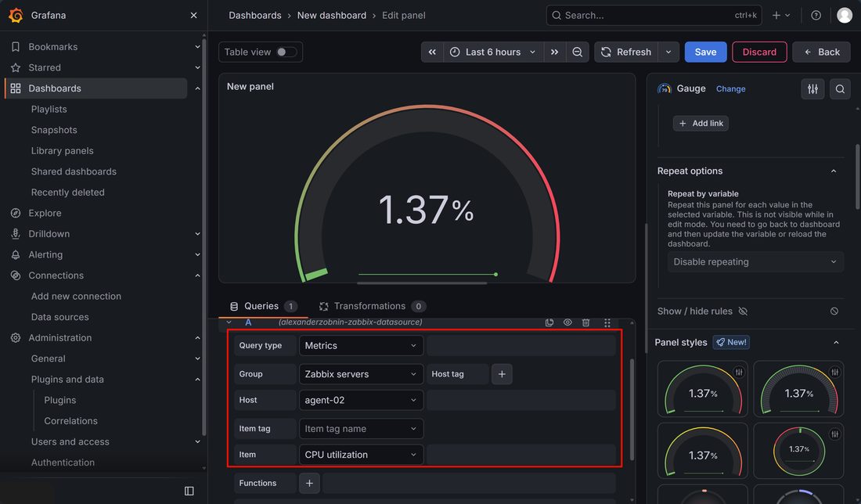
Task: Open Library panels
Action: click(62, 150)
